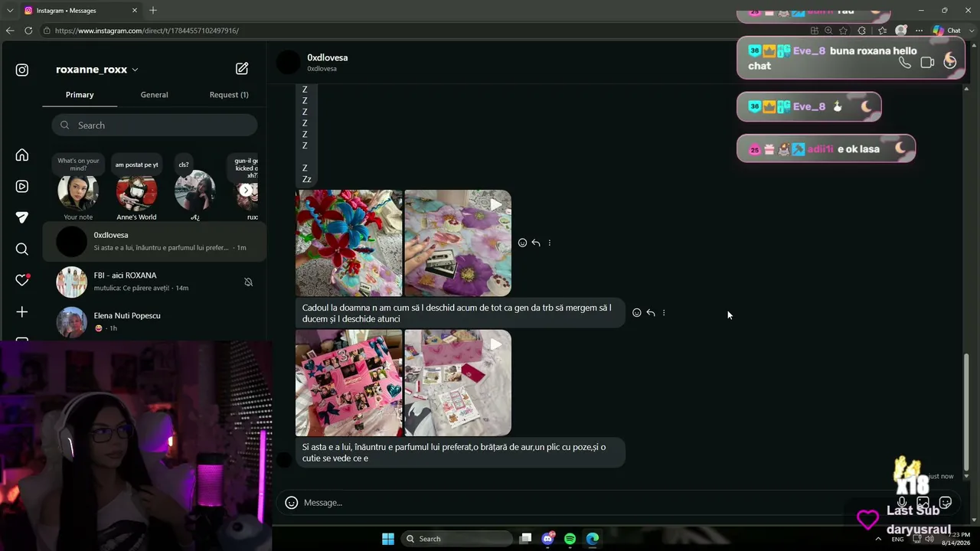Open a new browser tab
Screen dimensions: 980x551
click(153, 10)
